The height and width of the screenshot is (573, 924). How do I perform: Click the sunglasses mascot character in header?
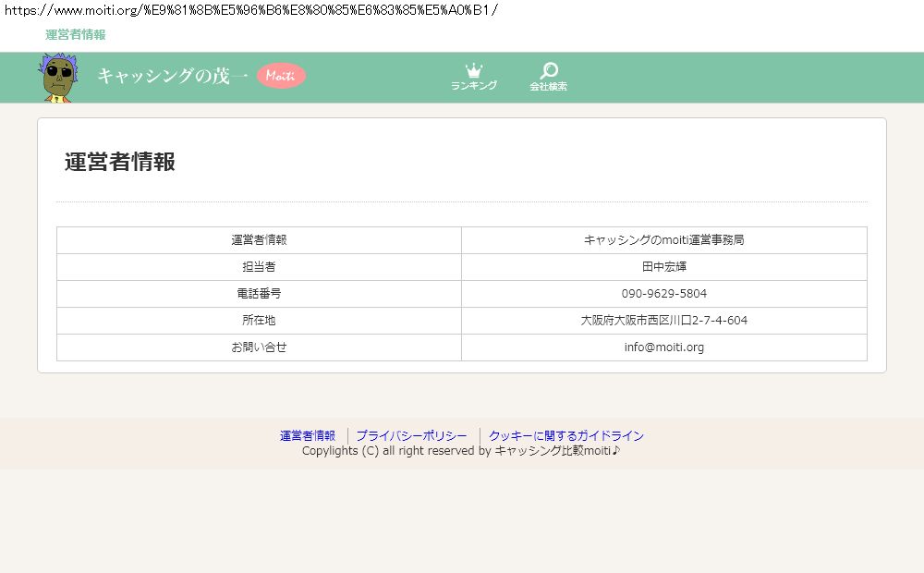(x=57, y=78)
